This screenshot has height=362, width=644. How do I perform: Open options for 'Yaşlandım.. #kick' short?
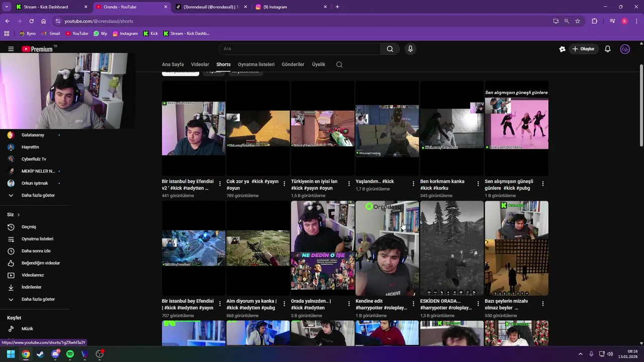414,184
